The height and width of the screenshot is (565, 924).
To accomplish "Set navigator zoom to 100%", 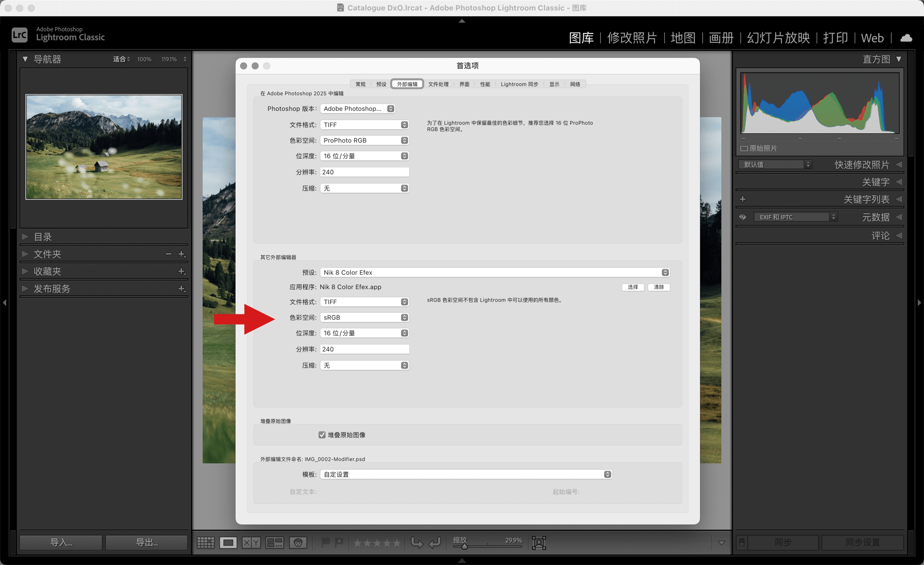I will [x=144, y=59].
